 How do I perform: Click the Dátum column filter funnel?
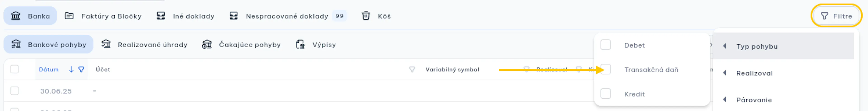pyautogui.click(x=81, y=70)
